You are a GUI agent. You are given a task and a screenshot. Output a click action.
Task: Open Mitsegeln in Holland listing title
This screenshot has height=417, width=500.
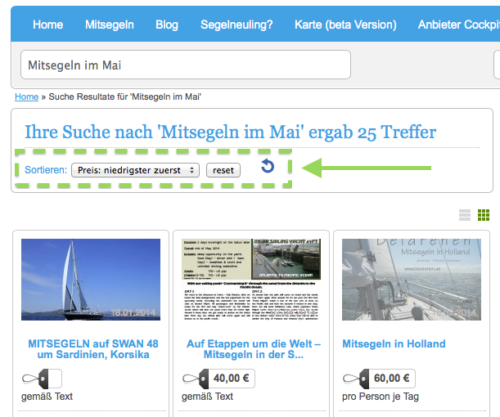(x=394, y=344)
